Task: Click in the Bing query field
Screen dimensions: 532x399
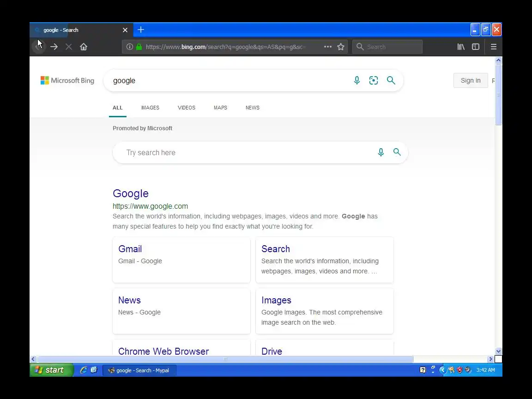Action: pyautogui.click(x=231, y=80)
